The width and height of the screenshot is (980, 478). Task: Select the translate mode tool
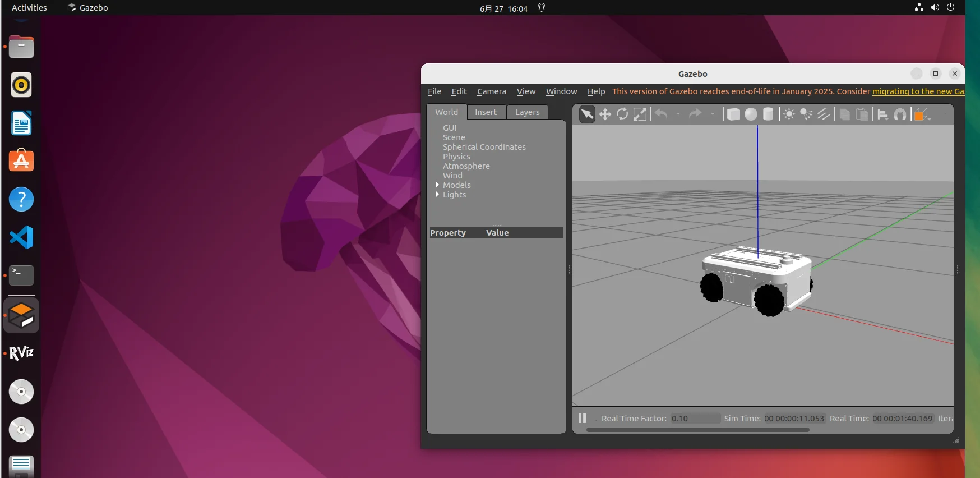point(605,114)
